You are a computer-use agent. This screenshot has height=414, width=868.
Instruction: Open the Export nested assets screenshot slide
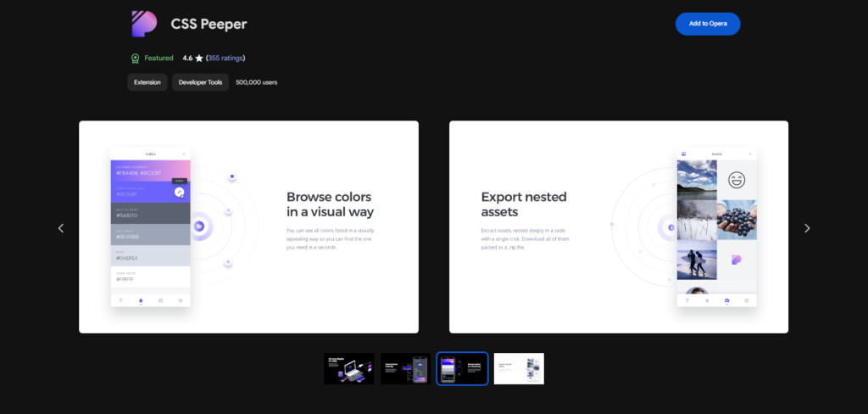[x=618, y=227]
